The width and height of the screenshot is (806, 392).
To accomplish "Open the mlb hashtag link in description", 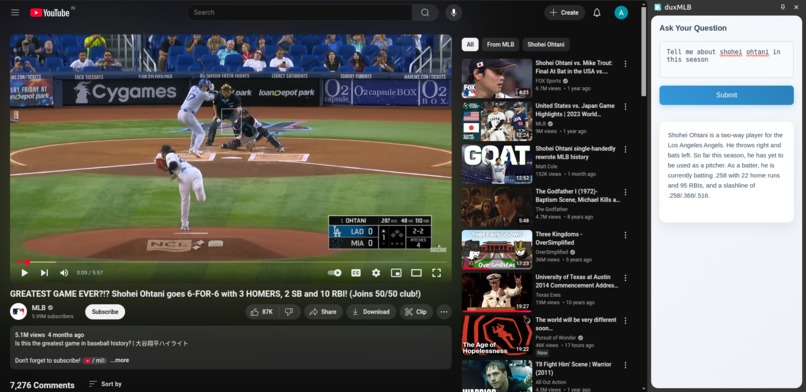I will coord(95,361).
